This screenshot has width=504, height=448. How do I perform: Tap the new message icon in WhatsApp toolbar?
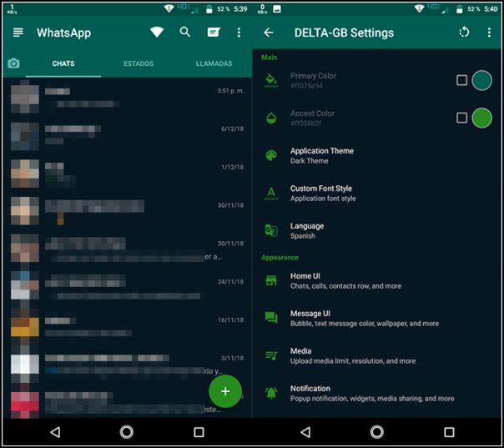pos(214,33)
